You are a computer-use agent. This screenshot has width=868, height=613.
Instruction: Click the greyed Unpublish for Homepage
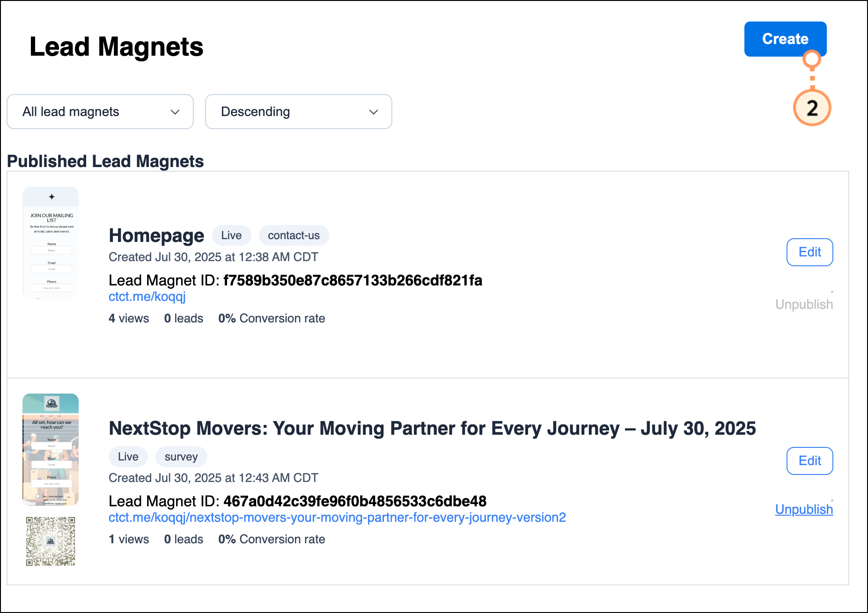coord(804,304)
